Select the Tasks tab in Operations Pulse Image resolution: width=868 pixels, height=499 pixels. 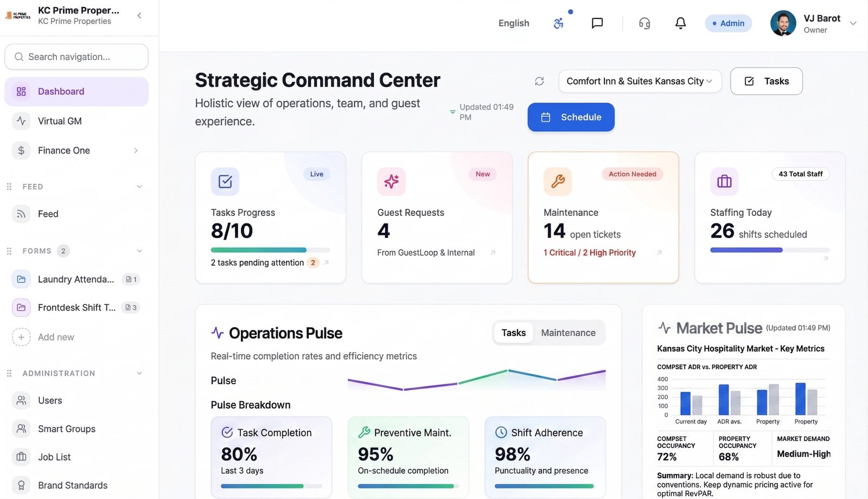pyautogui.click(x=513, y=332)
